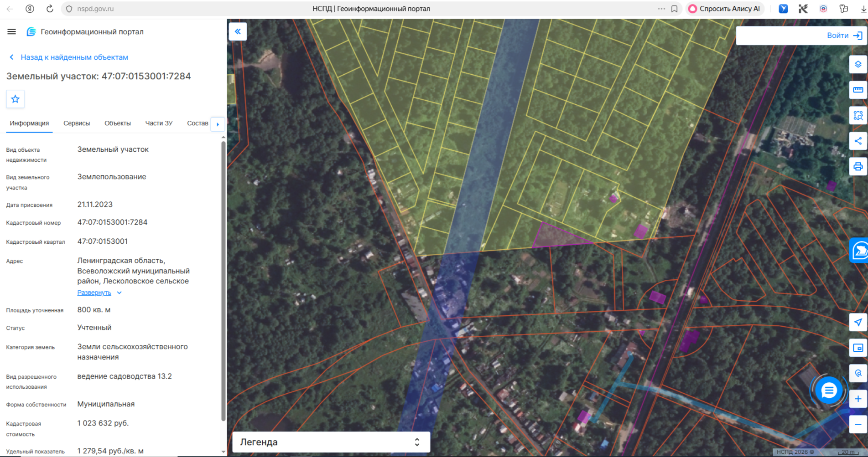Zoom out with minus button
The height and width of the screenshot is (457, 868).
858,424
